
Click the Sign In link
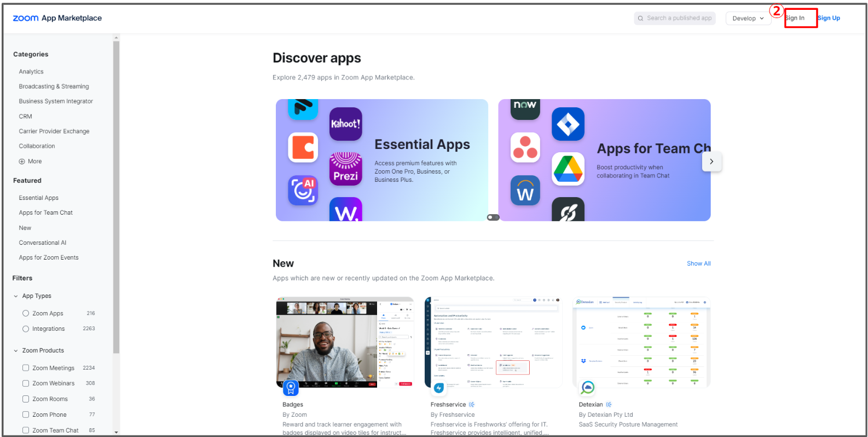click(x=795, y=18)
